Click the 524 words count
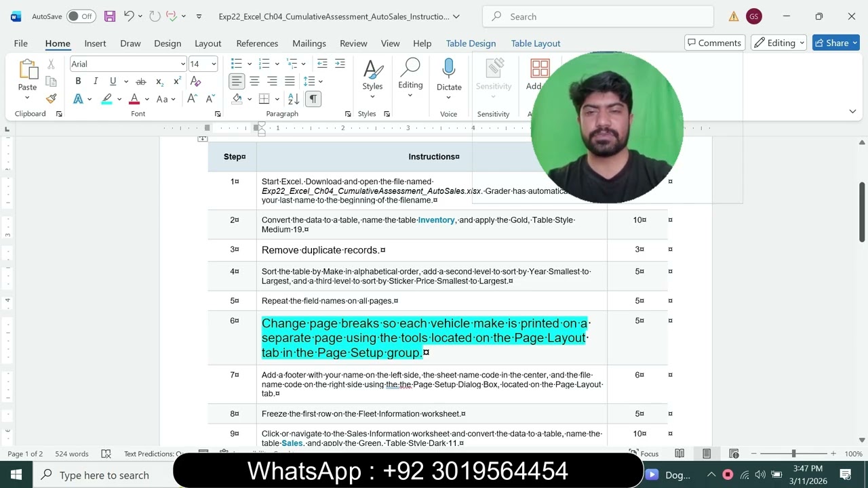 [72, 453]
